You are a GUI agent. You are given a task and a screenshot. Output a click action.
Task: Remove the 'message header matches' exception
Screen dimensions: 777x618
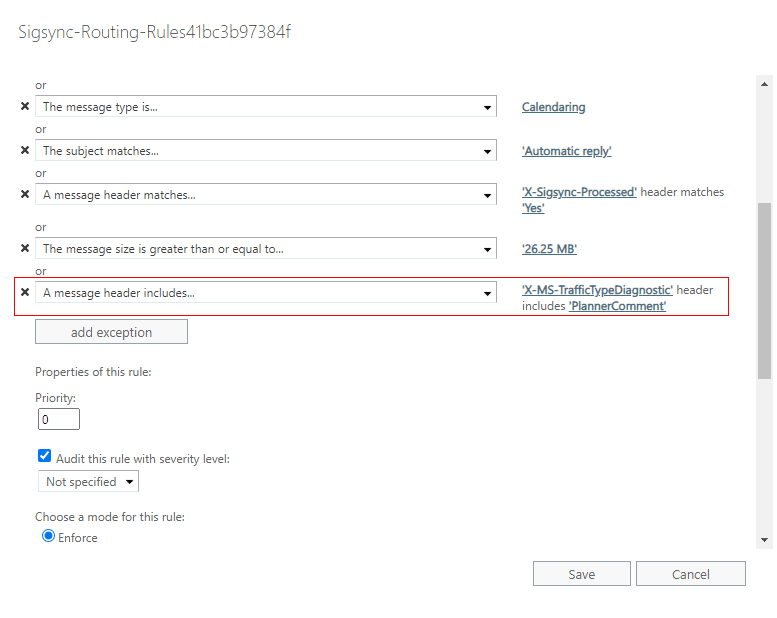point(25,194)
